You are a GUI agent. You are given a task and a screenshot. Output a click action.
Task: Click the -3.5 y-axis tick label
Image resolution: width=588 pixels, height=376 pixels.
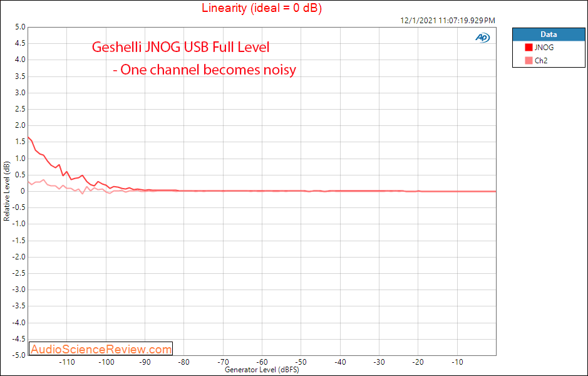point(19,306)
